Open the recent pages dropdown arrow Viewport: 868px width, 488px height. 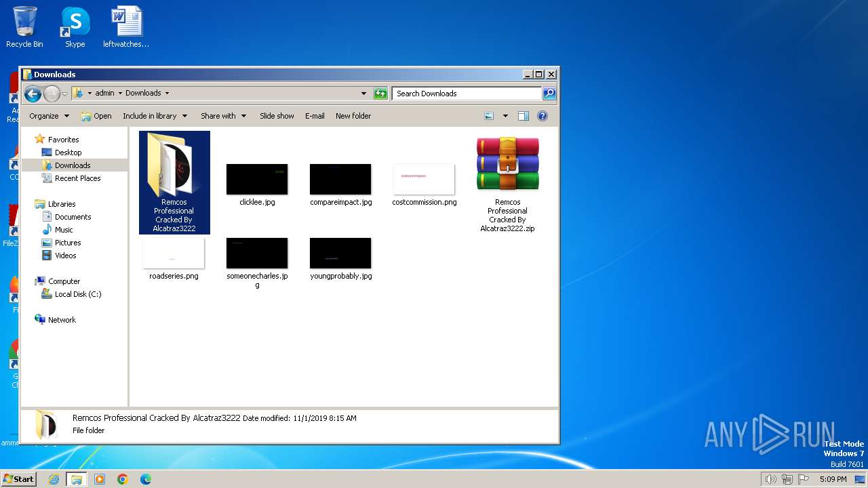click(x=65, y=94)
